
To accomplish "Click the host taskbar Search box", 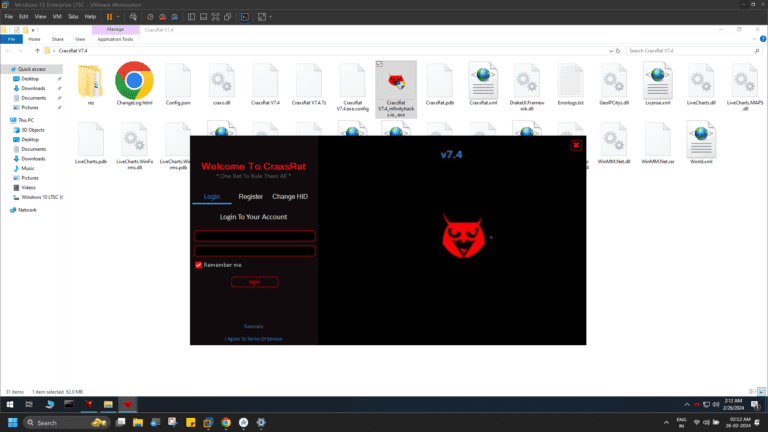I will (66, 423).
